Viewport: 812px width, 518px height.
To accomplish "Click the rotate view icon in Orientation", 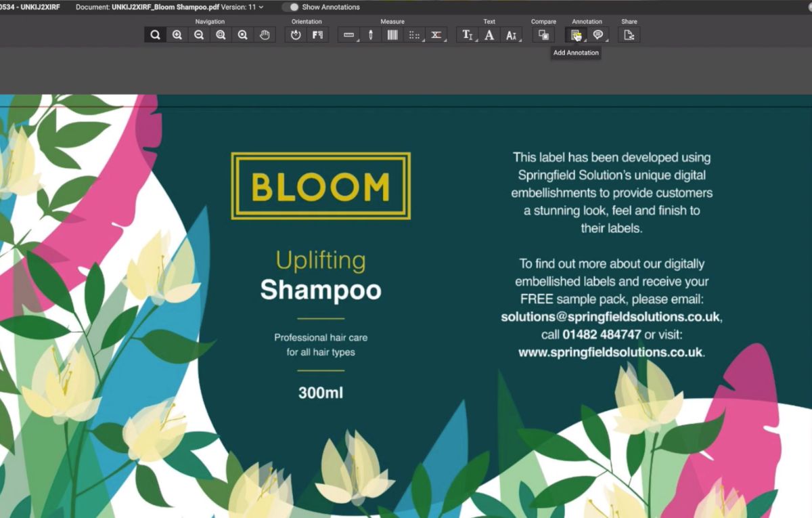I will point(296,35).
